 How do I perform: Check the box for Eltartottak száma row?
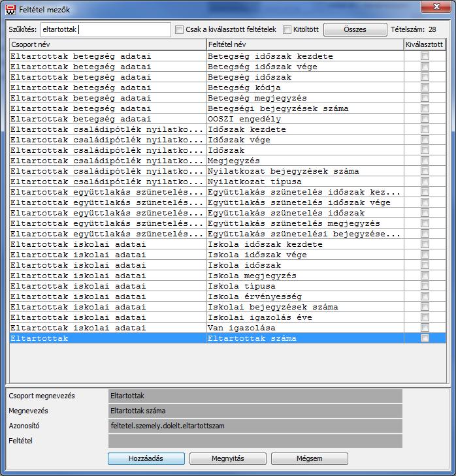(x=425, y=338)
